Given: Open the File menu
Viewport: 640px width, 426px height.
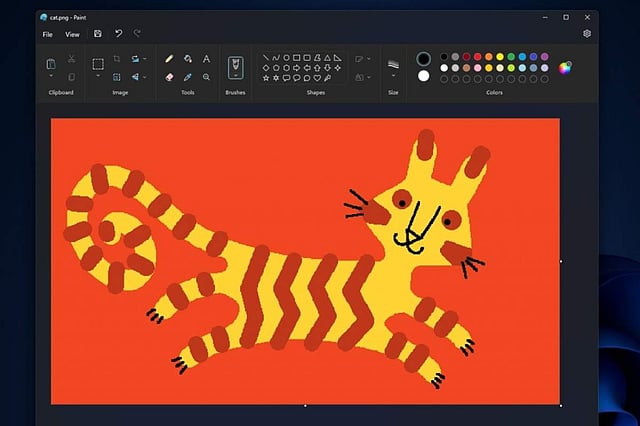Looking at the screenshot, I should point(47,34).
